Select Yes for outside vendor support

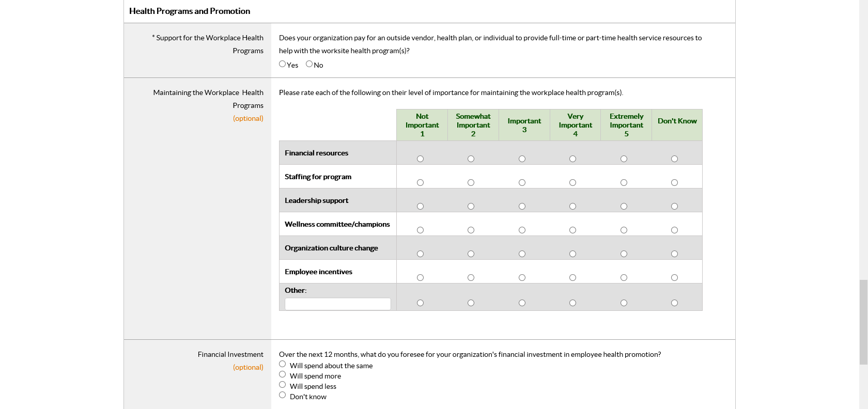point(282,64)
